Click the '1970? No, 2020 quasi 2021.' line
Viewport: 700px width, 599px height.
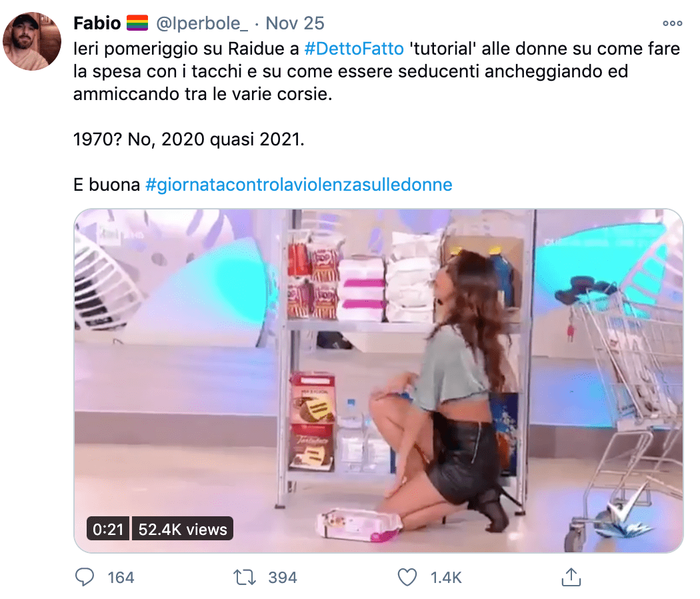point(189,139)
